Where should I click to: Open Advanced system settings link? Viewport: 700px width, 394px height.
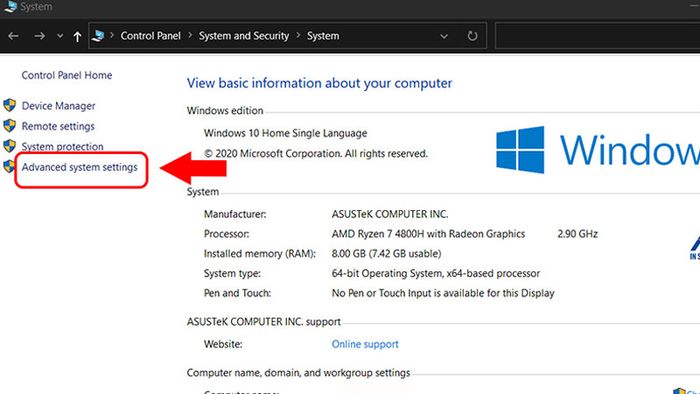click(79, 167)
